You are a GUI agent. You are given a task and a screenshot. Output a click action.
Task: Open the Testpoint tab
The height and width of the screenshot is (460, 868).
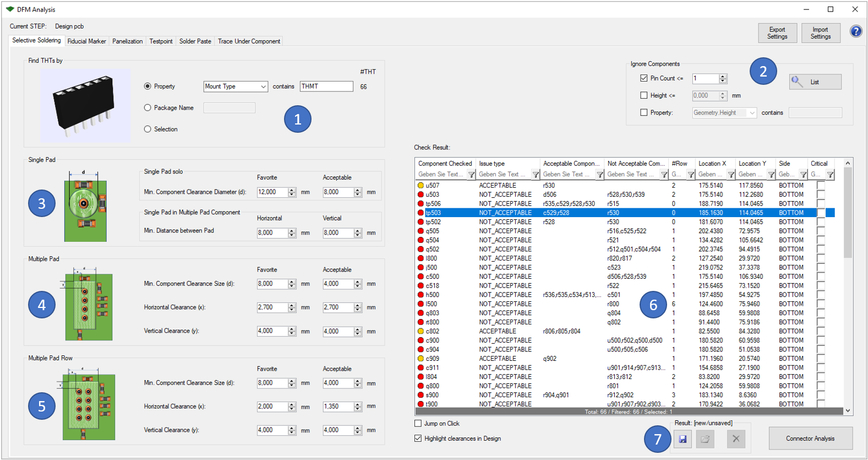pos(161,41)
